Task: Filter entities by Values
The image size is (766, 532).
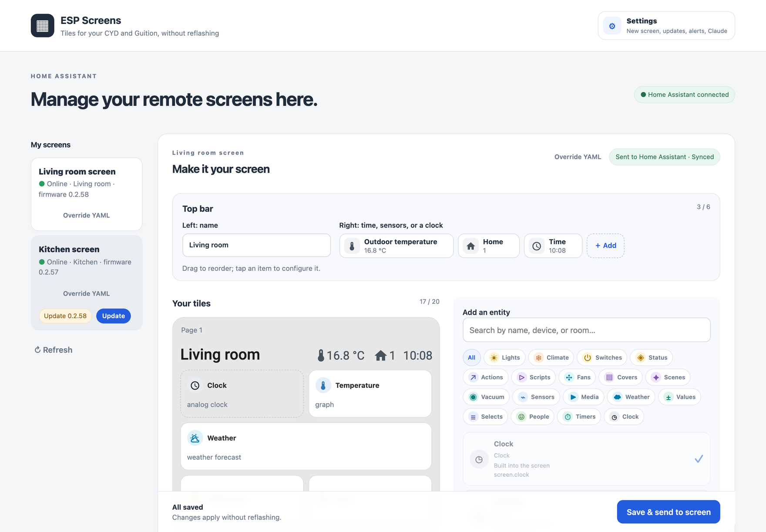Action: tap(679, 397)
